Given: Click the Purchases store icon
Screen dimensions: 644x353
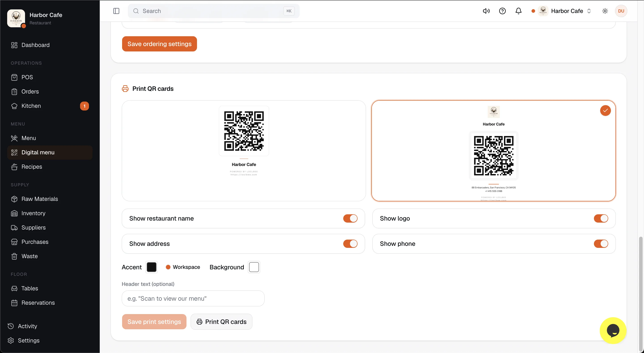Looking at the screenshot, I should click(14, 242).
